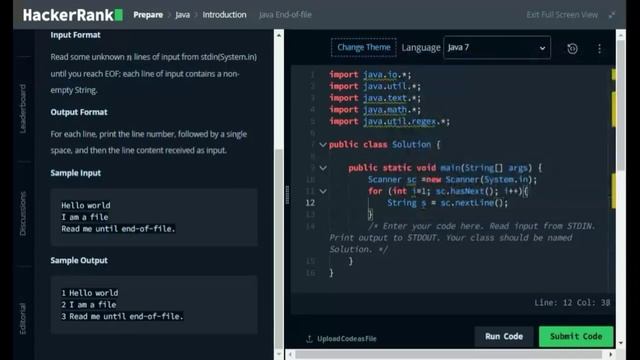Click the Output Format heading
Viewport: 640px width, 360px height.
tap(79, 112)
